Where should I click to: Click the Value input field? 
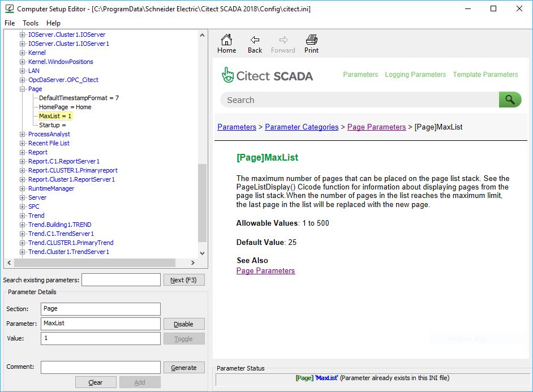(101, 338)
